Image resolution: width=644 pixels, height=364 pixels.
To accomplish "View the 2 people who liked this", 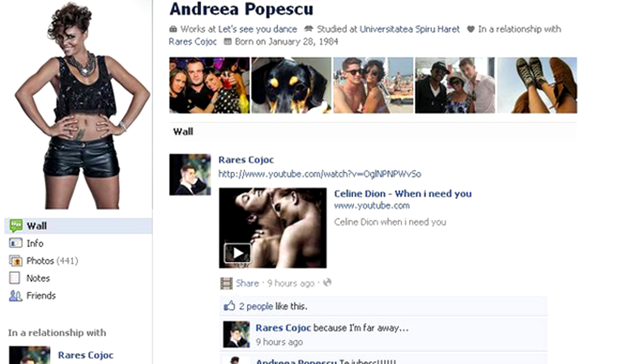I will (x=256, y=307).
